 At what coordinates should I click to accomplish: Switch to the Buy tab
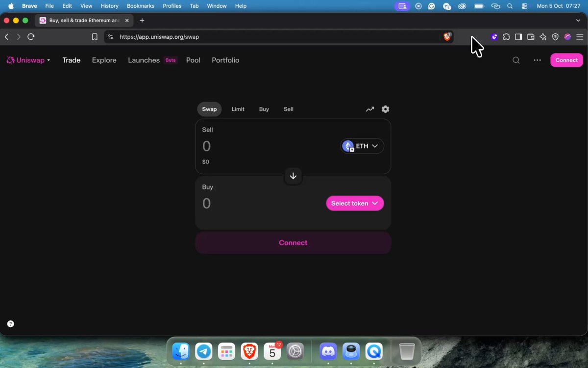point(264,109)
